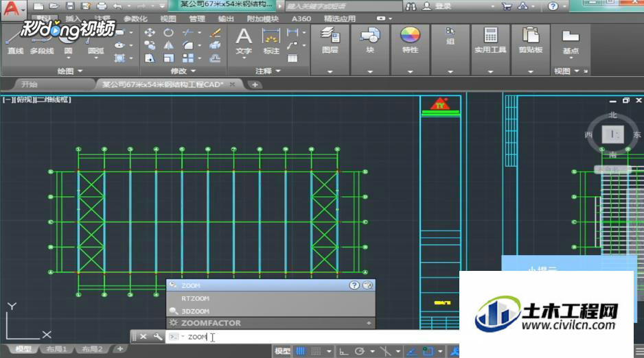Select the Trim tool icon
This screenshot has height=358, width=644.
[x=187, y=32]
